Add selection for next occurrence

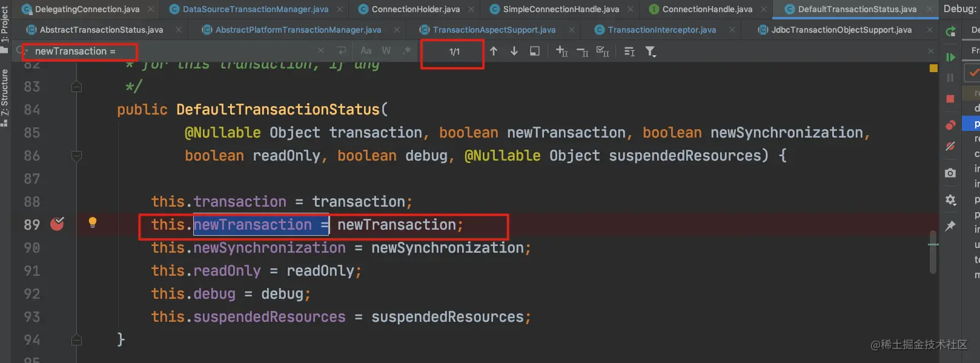point(561,52)
